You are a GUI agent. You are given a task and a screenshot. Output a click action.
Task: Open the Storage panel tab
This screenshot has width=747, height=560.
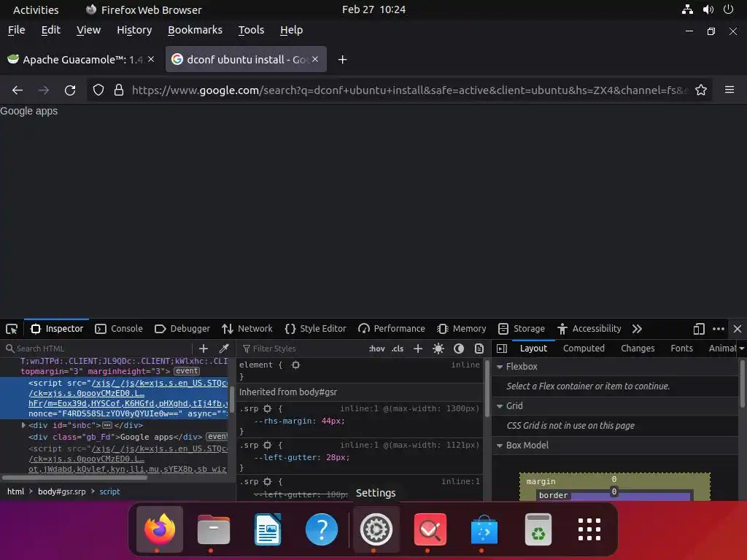coord(521,329)
